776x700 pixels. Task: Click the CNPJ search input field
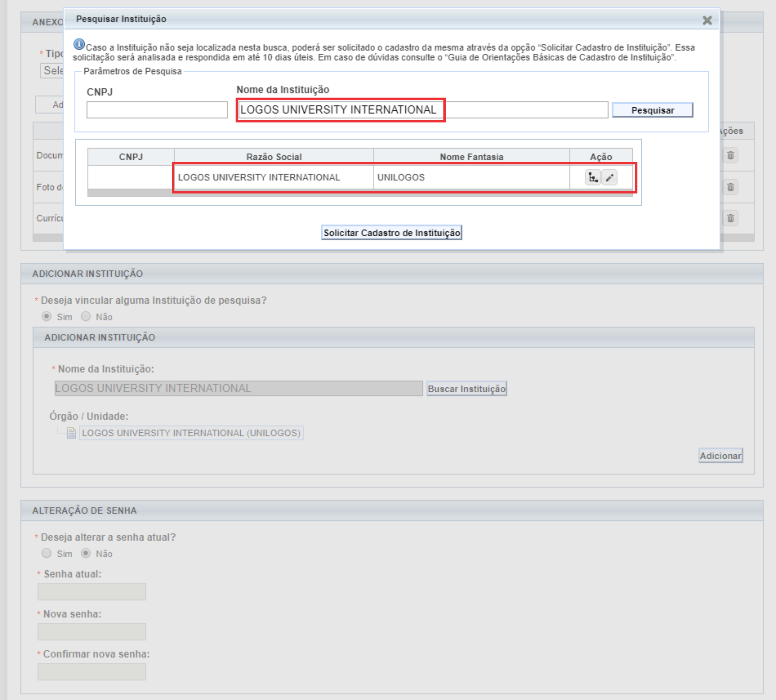pyautogui.click(x=157, y=110)
